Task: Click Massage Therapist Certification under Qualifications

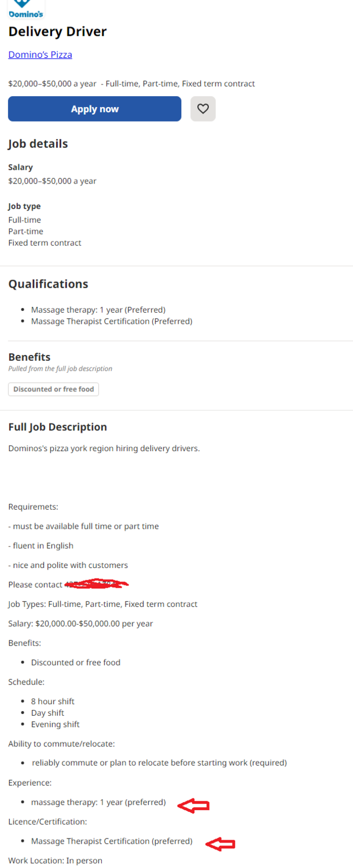Action: point(112,321)
